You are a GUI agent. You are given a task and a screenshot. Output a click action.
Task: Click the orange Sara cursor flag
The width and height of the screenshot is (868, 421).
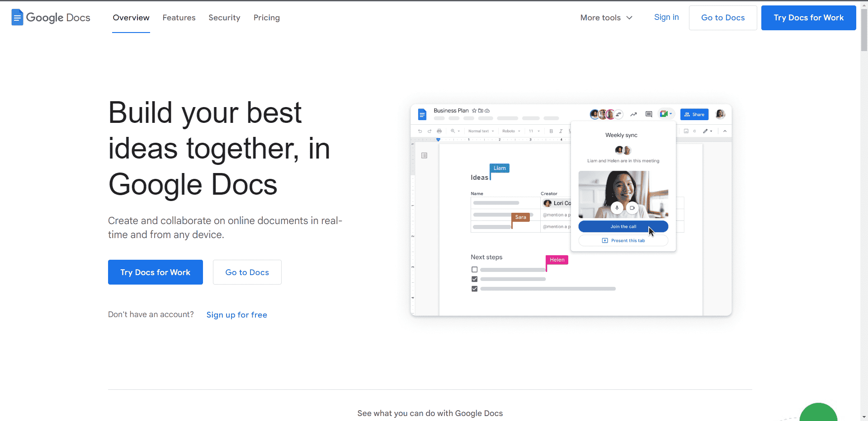point(520,217)
